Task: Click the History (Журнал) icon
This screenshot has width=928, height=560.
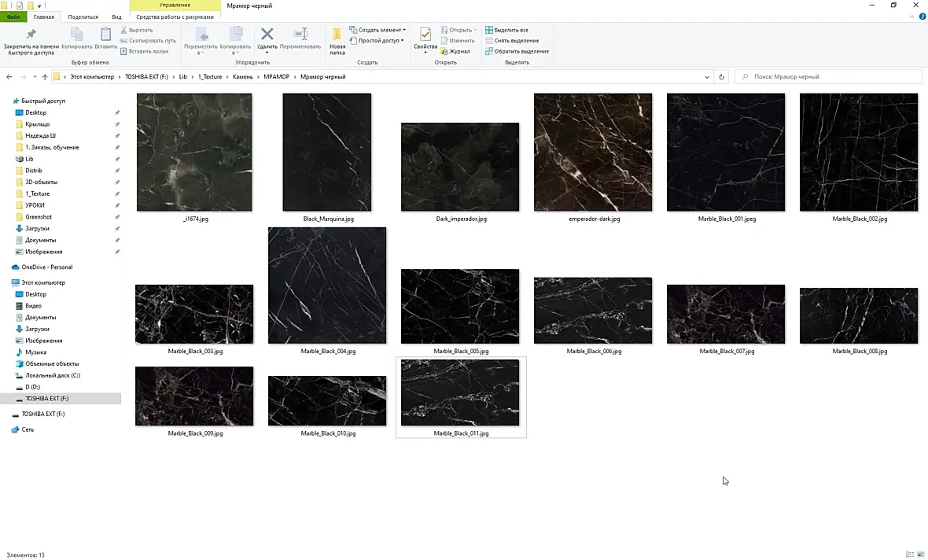Action: tap(444, 51)
